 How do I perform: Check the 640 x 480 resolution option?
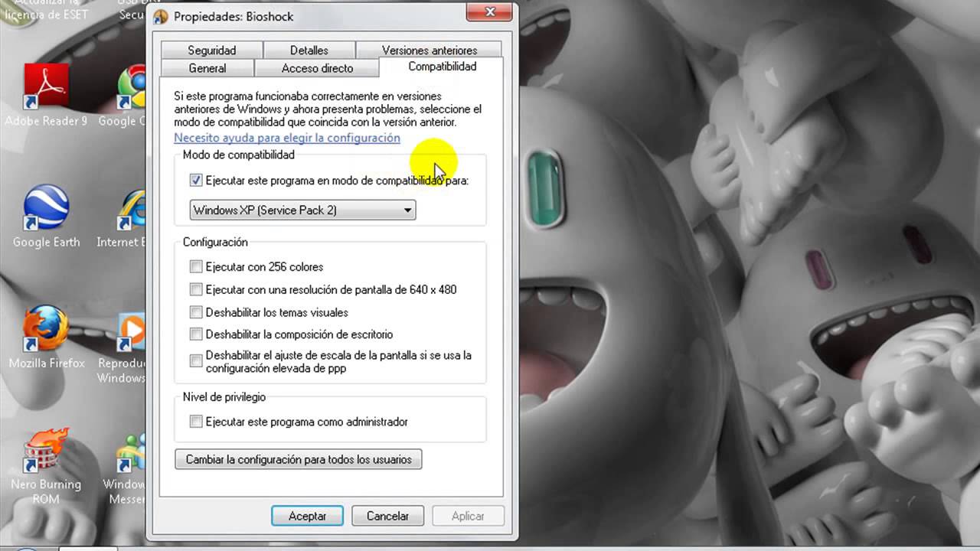pyautogui.click(x=196, y=289)
